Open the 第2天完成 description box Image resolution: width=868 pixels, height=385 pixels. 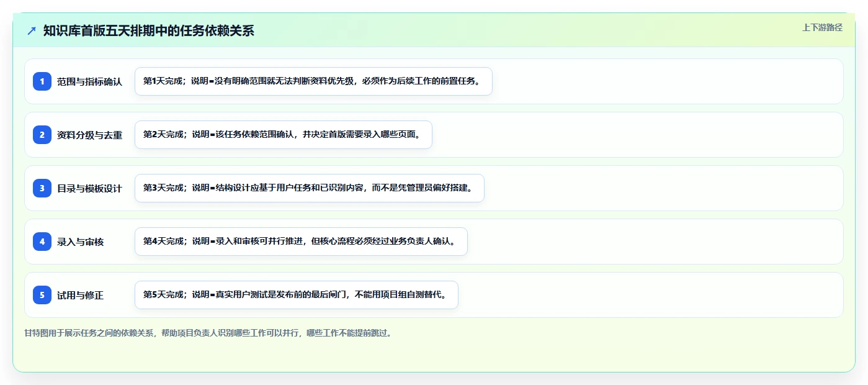pyautogui.click(x=283, y=135)
